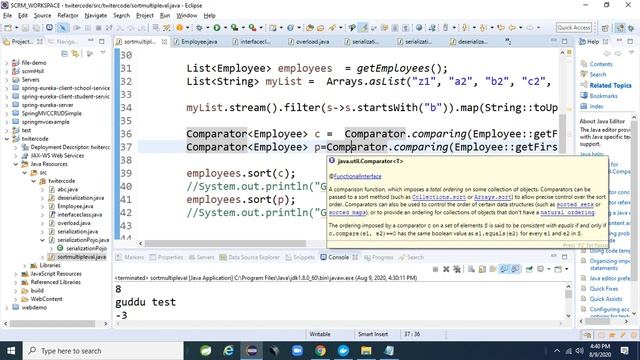Image resolution: width=640 pixels, height=360 pixels.
Task: Click the Windows search box 'Type here to search'
Action: 104,351
